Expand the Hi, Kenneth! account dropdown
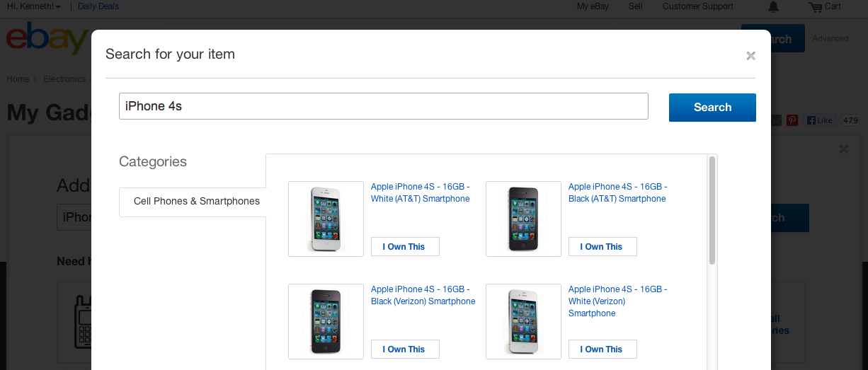868x370 pixels. tap(33, 6)
